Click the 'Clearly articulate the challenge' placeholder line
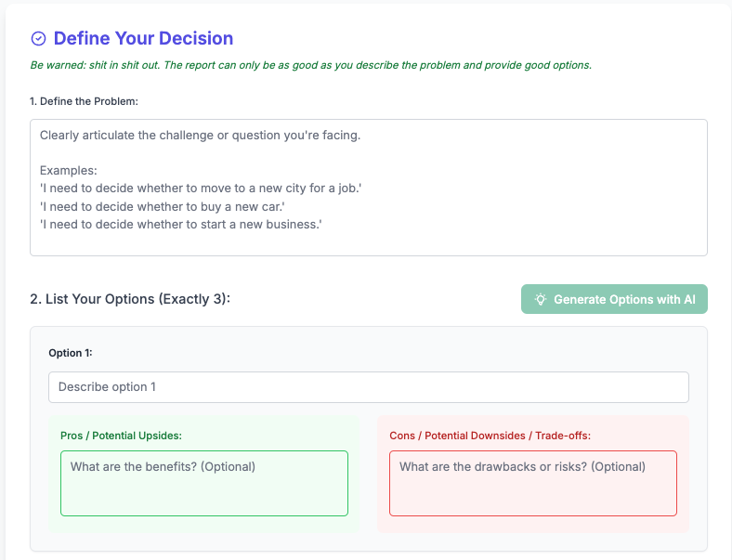 click(x=201, y=136)
